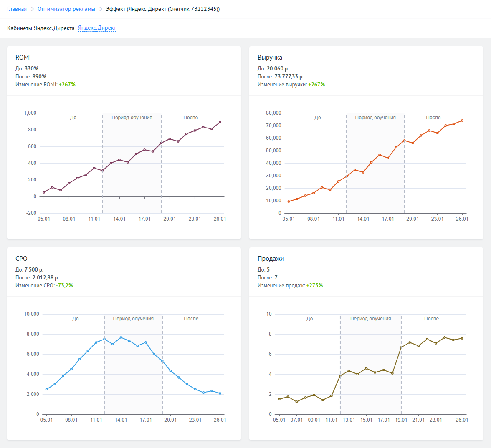This screenshot has height=448, width=491.
Task: Click 80,000 axis label in Выручка chart
Action: tap(274, 113)
